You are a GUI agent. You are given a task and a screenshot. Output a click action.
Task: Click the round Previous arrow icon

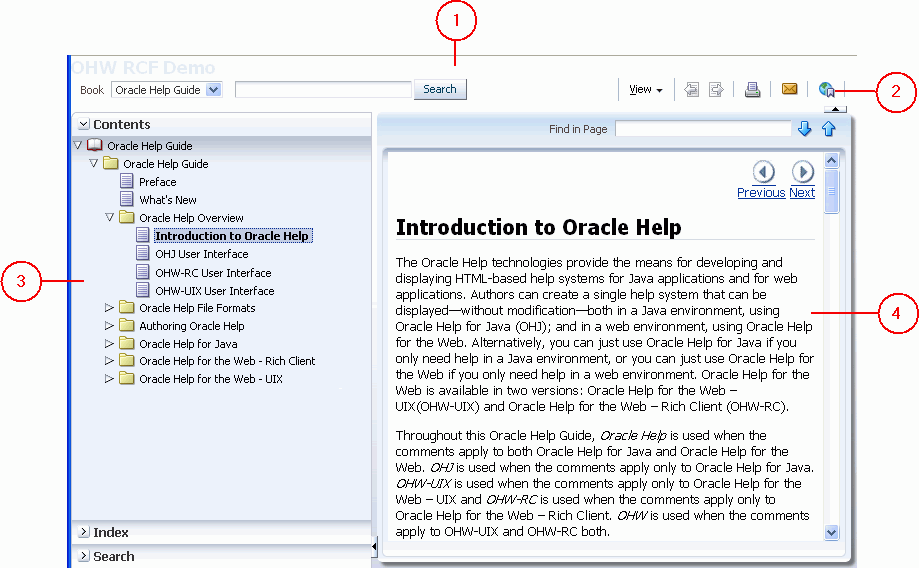click(764, 172)
